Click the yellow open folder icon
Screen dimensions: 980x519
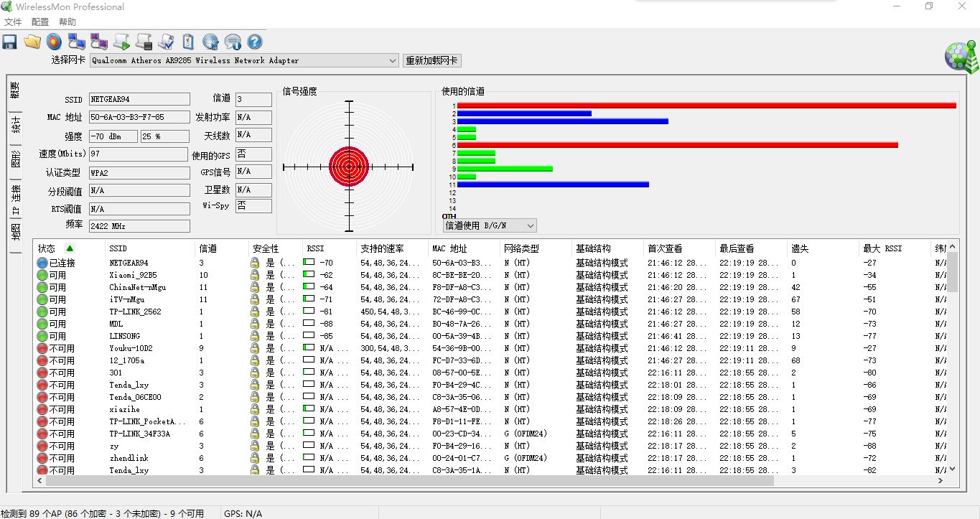(32, 42)
